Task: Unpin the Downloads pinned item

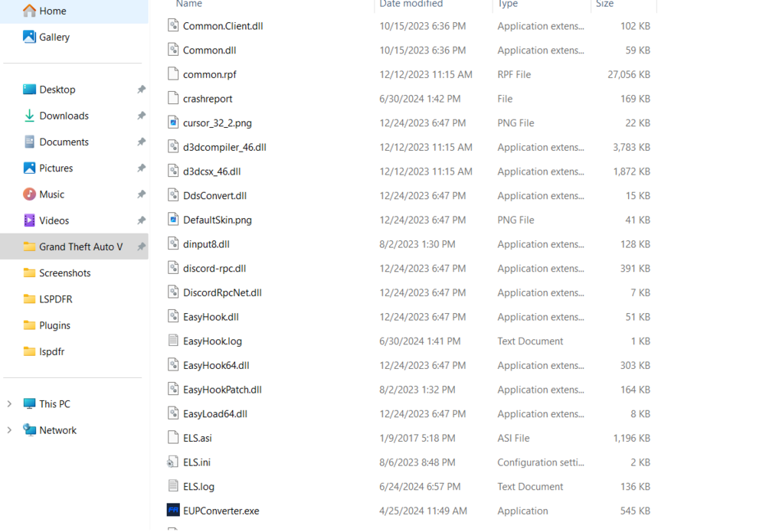Action: point(141,116)
